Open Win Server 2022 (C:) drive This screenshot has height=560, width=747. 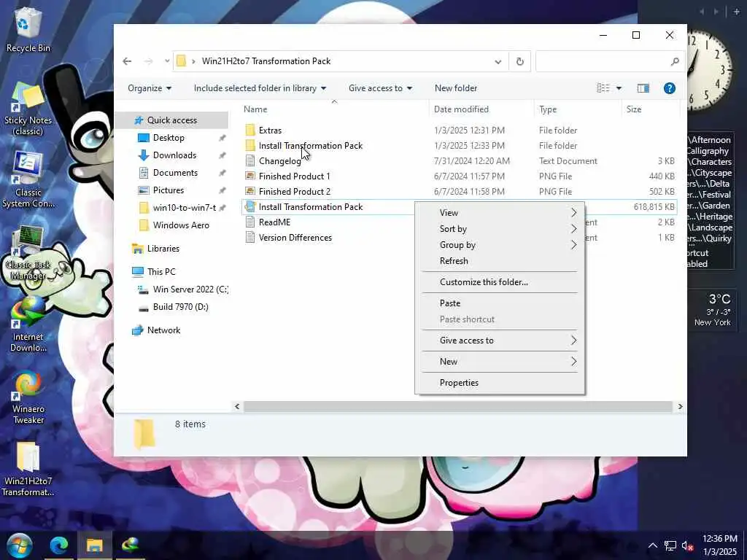coord(190,289)
